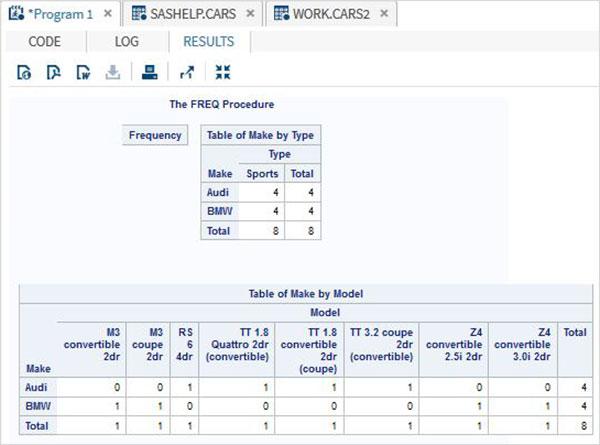Open the WORK.CARS2 tab
600x445 pixels.
pyautogui.click(x=331, y=14)
